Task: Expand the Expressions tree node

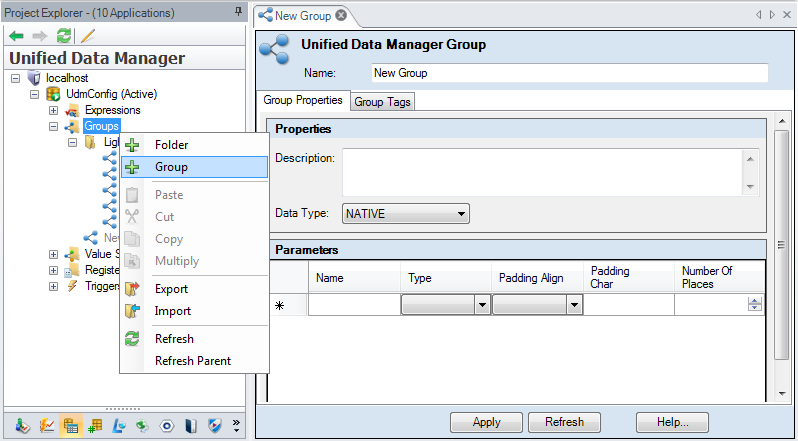Action: [x=53, y=110]
